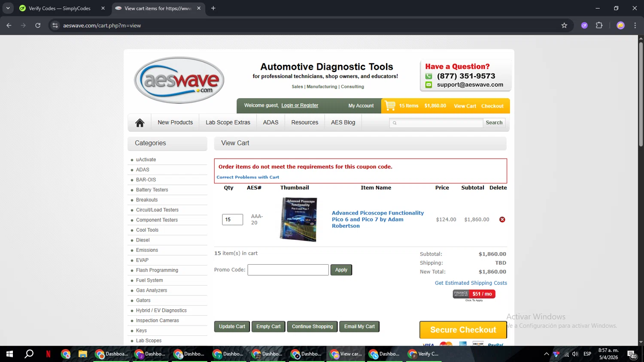The height and width of the screenshot is (362, 644).
Task: Open the AES Blog menu item
Action: coord(343,123)
